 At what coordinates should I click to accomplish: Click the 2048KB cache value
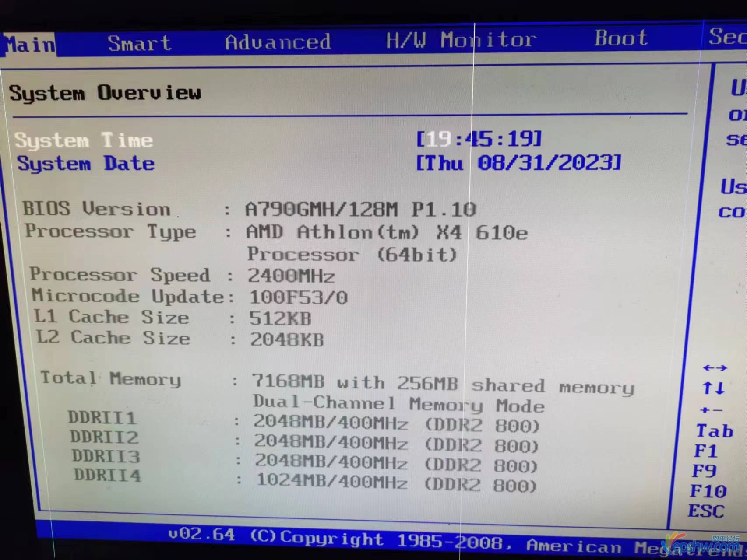287,339
